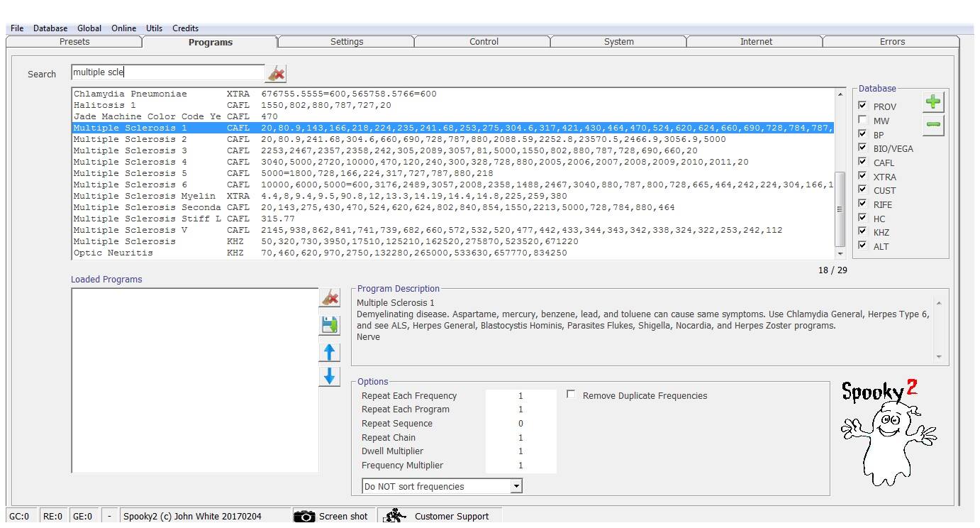Toggle the CAFL database checkbox
Viewport: 980px width, 528px height.
862,162
